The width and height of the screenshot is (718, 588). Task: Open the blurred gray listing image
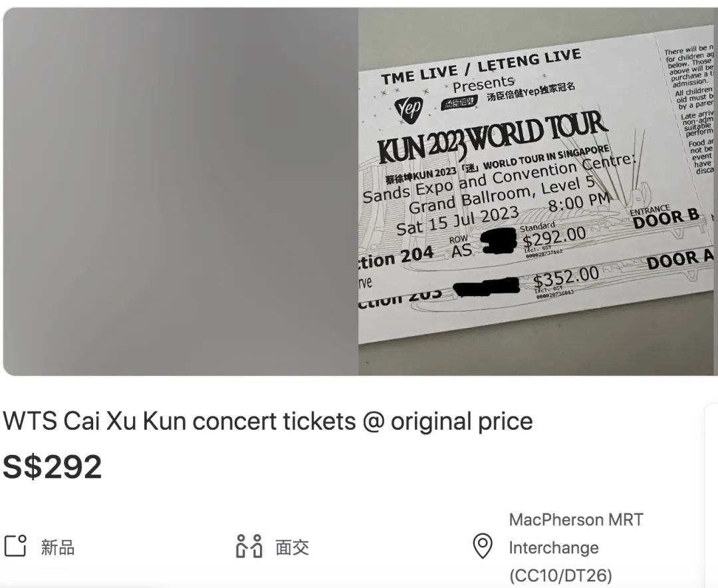(x=181, y=192)
